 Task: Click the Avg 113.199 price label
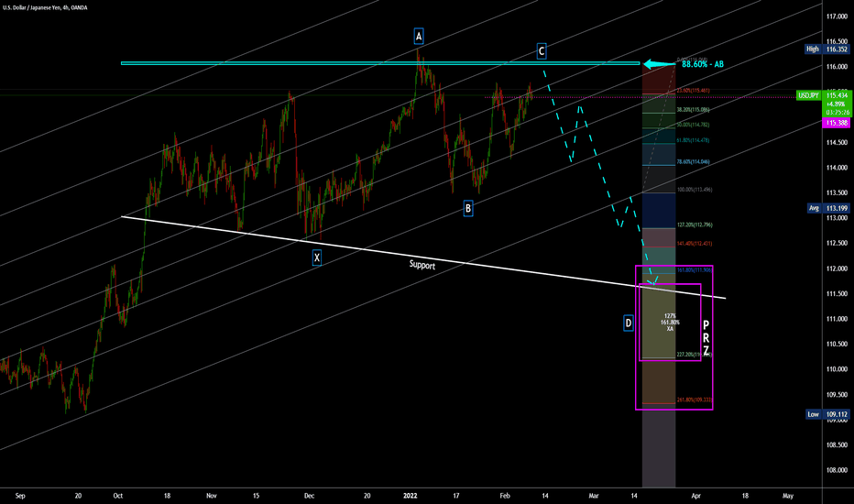point(827,208)
